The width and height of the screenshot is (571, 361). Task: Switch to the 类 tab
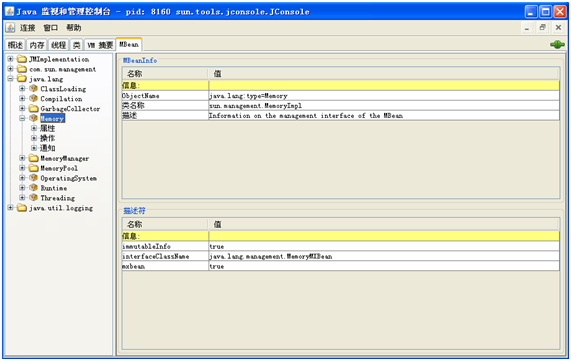point(76,45)
